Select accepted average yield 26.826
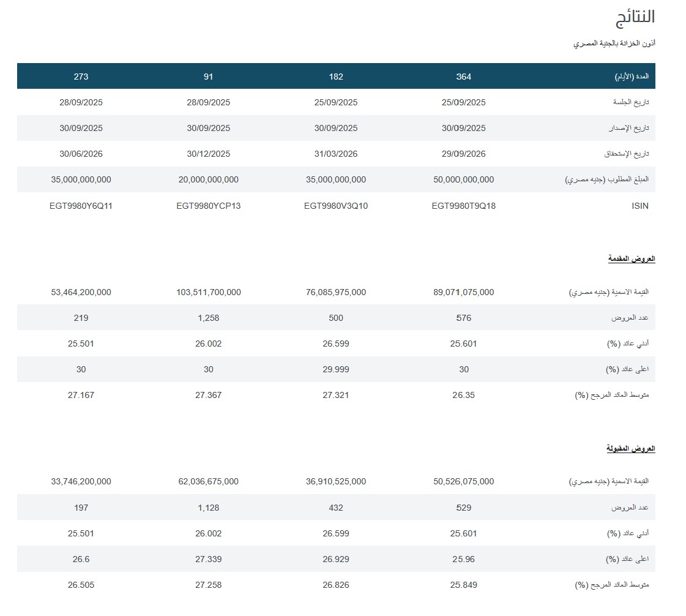 point(335,585)
